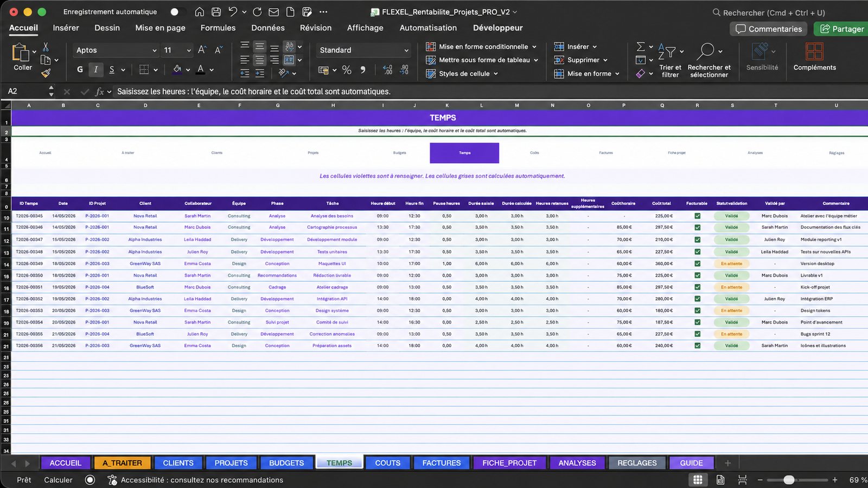Switch to the FACTURES sheet tab

click(442, 463)
